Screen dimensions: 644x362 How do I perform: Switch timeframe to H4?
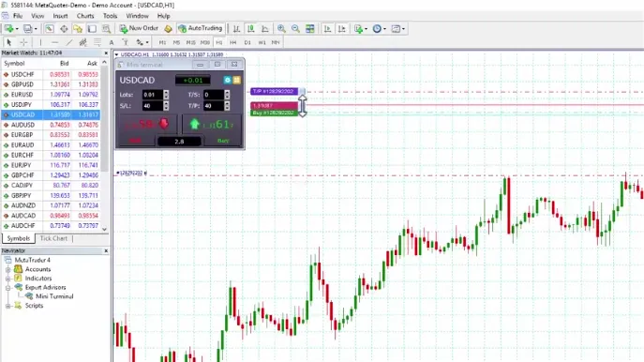(x=232, y=42)
